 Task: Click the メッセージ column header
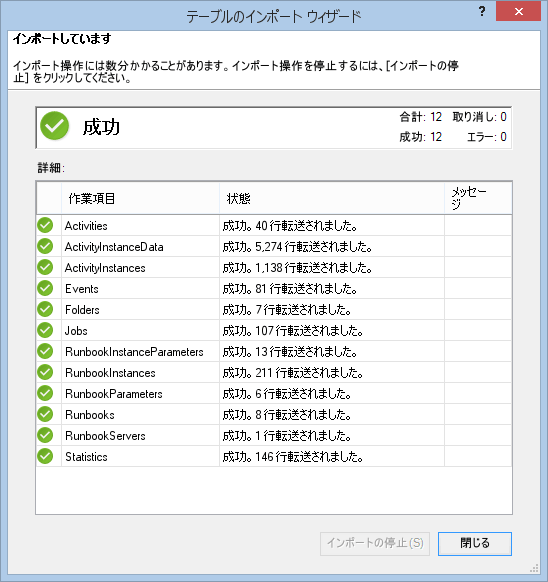pos(478,198)
